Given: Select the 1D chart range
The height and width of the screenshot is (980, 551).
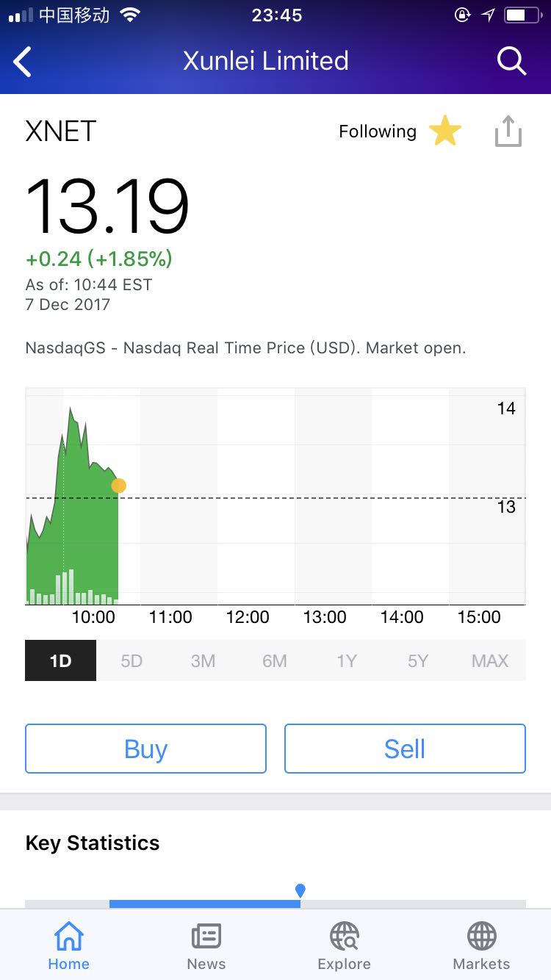Looking at the screenshot, I should (x=60, y=660).
